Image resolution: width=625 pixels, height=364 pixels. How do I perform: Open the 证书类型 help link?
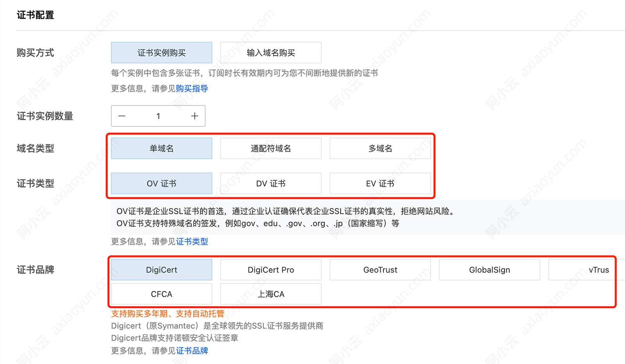[x=192, y=241]
